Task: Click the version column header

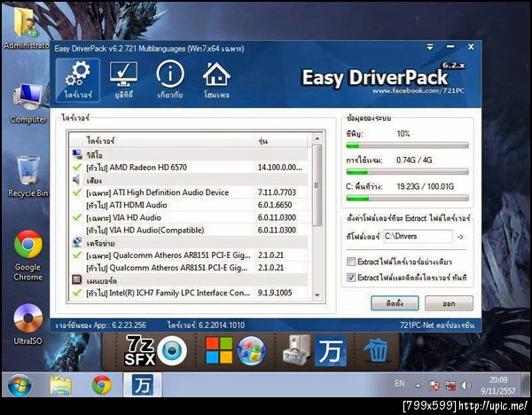Action: tap(281, 140)
